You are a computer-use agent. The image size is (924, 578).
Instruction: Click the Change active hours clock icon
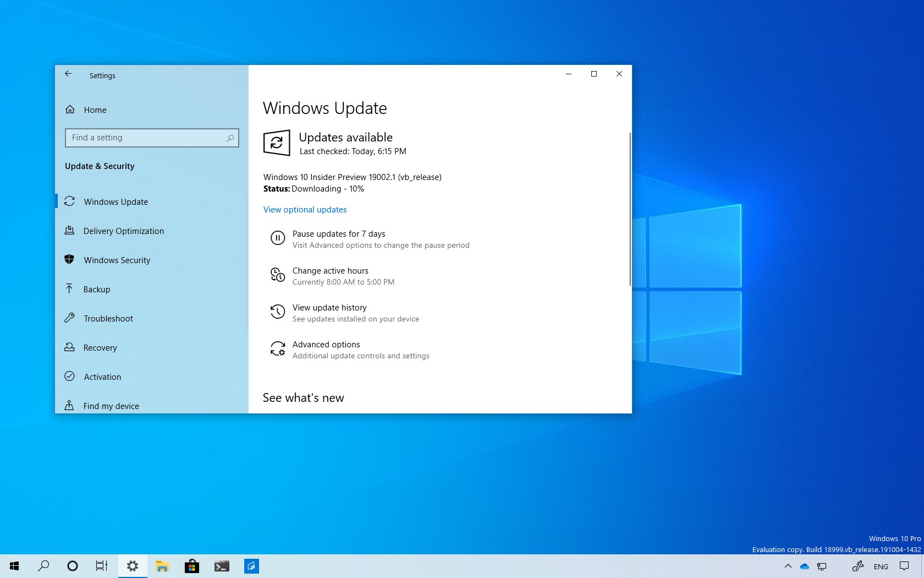(278, 275)
